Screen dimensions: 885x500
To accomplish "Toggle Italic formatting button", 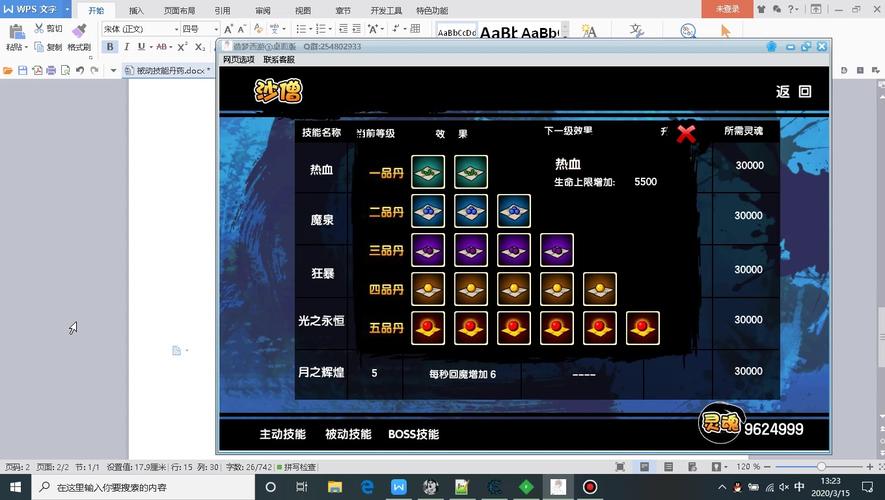I will coord(126,47).
